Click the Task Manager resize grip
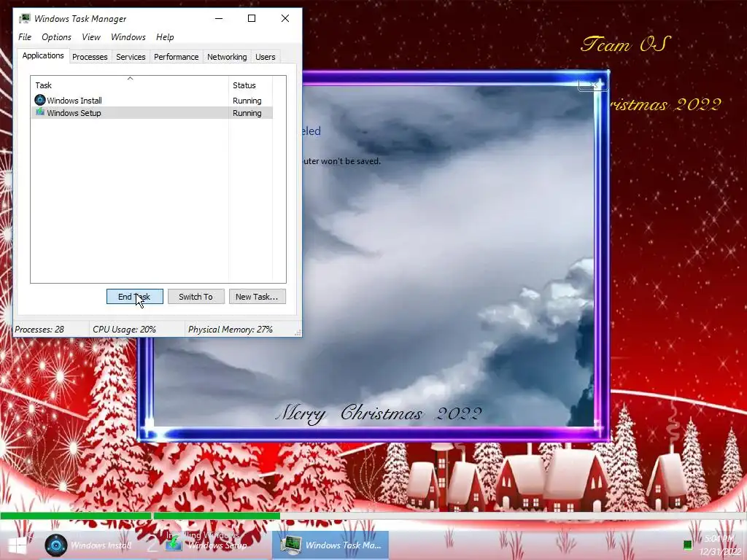Image resolution: width=747 pixels, height=560 pixels. click(x=298, y=332)
